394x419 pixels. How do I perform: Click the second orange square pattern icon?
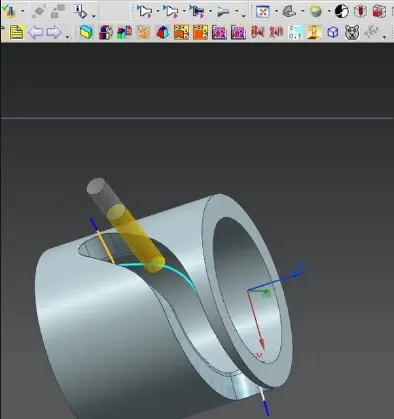coord(200,33)
